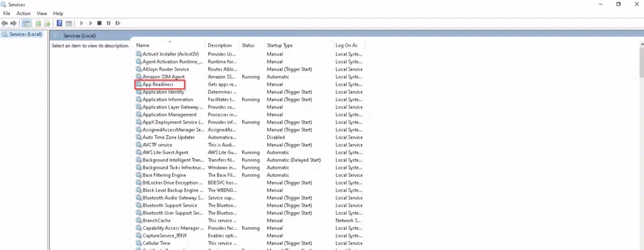Click the gear icon beside Cellular Time
This screenshot has height=250, width=644.
[139, 244]
